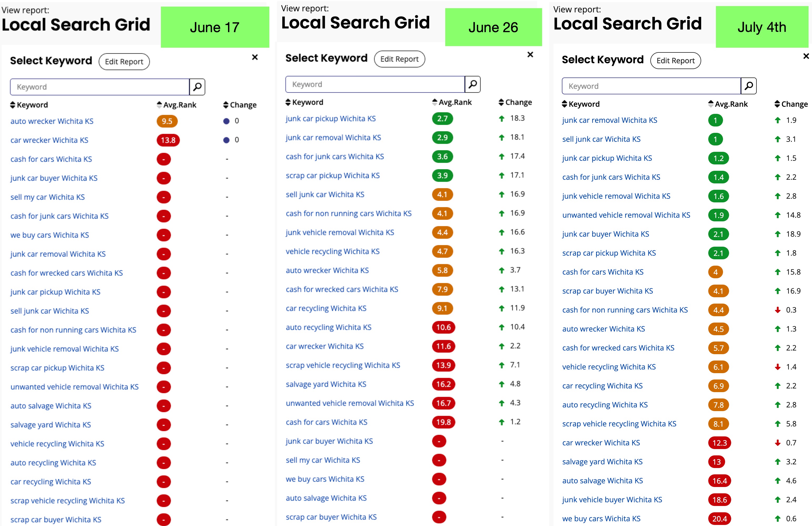Image resolution: width=812 pixels, height=526 pixels.
Task: Click the 13.8 rank badge in June 17 panel
Action: pos(168,140)
